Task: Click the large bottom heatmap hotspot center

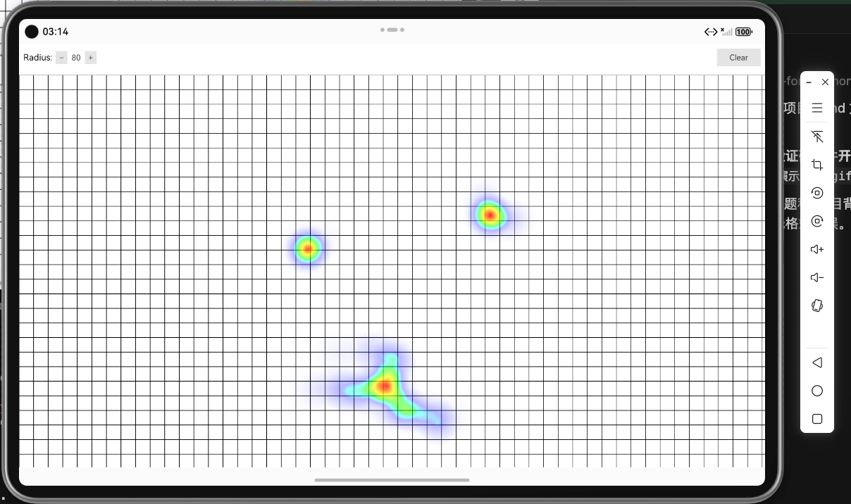Action: pyautogui.click(x=384, y=386)
